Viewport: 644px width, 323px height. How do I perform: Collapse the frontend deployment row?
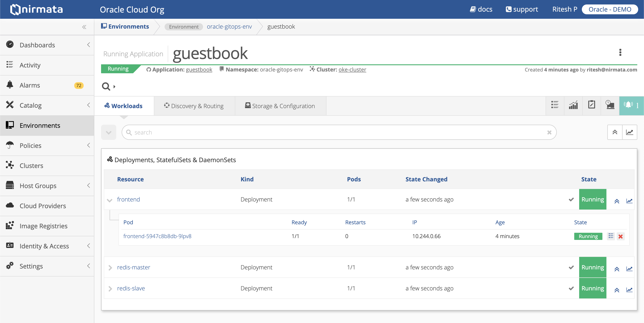tap(110, 200)
